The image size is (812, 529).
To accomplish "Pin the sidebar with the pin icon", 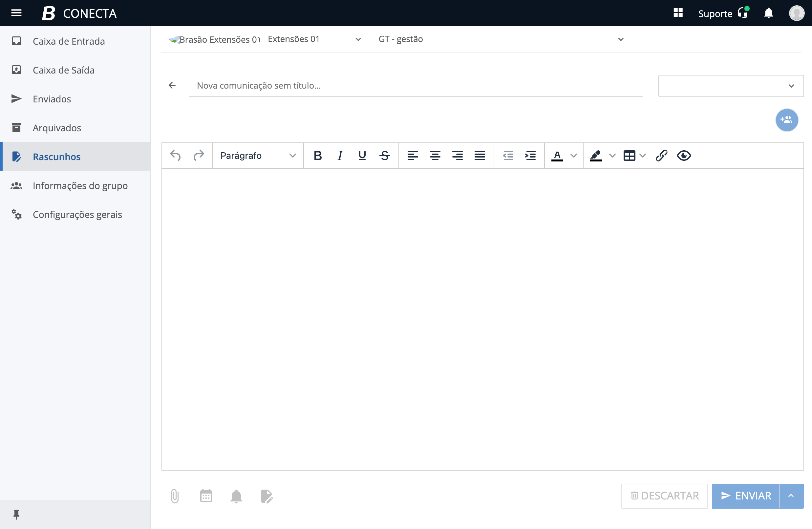I will pyautogui.click(x=16, y=514).
